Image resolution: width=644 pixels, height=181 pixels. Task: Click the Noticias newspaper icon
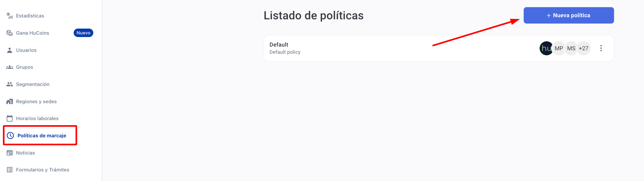10,153
